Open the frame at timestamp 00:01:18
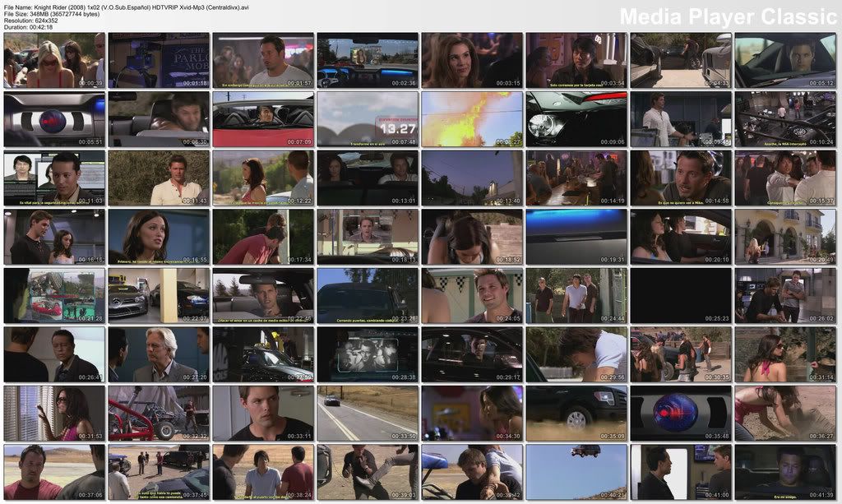Image resolution: width=842 pixels, height=504 pixels. pyautogui.click(x=159, y=61)
